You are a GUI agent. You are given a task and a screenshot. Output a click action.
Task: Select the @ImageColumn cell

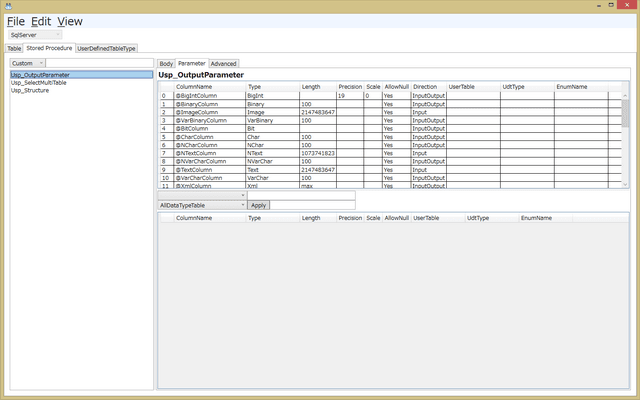click(x=210, y=112)
